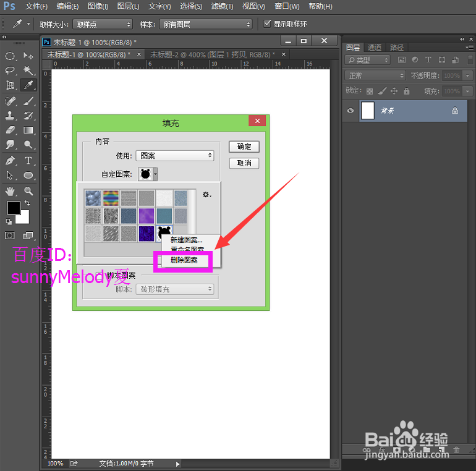
Task: Open Fill value arrow in Layers panel
Action: (x=468, y=91)
